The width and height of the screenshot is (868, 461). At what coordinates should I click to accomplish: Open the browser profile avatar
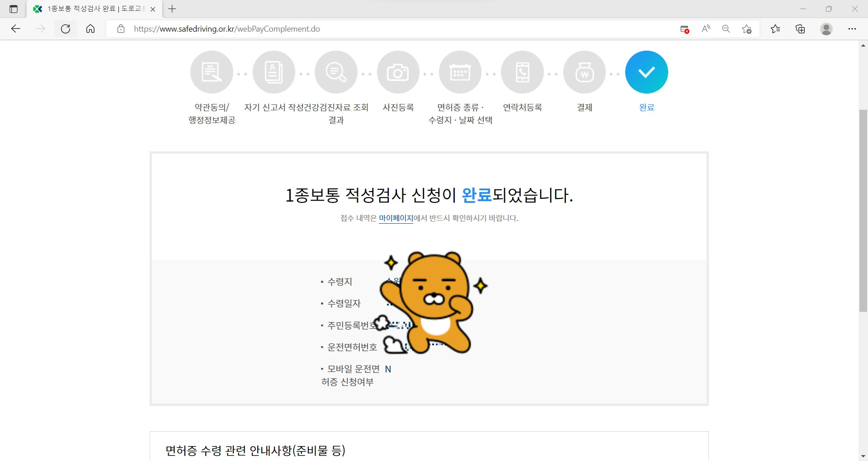(826, 29)
